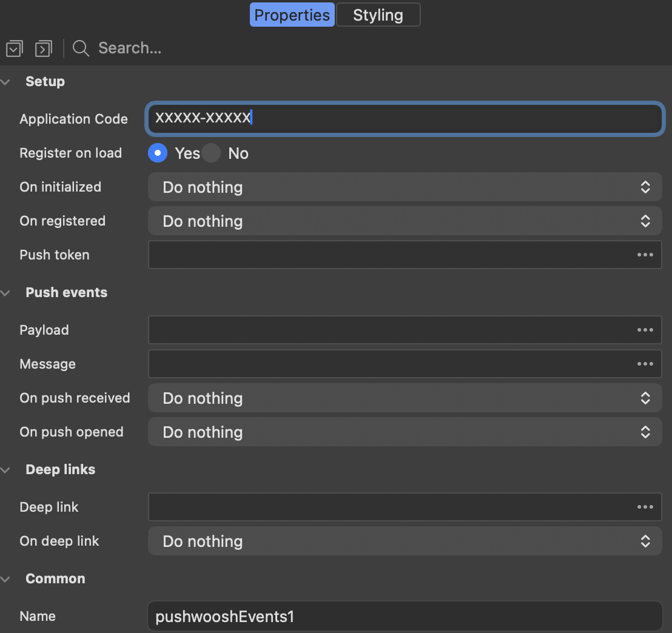Click the Message label
This screenshot has height=633, width=672.
coord(47,364)
